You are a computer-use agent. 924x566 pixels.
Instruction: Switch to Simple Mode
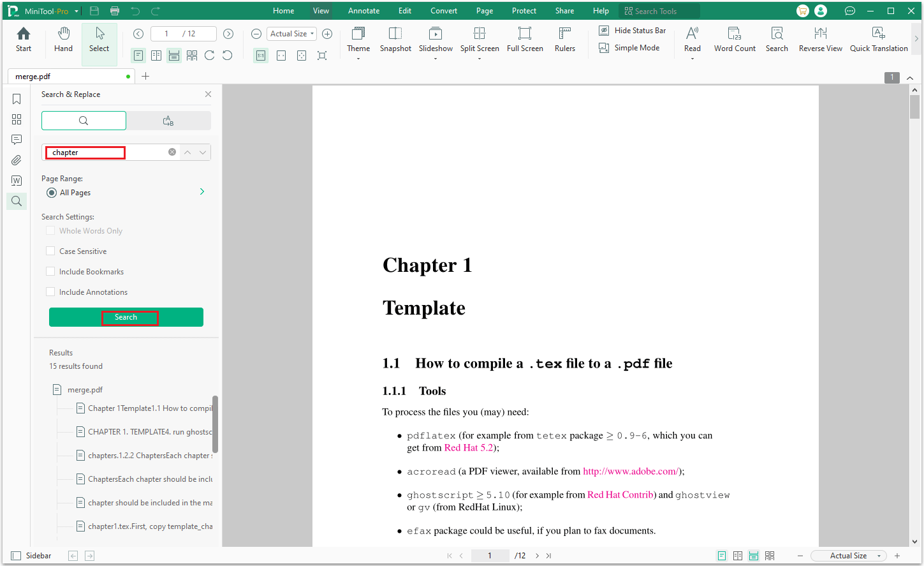[629, 48]
